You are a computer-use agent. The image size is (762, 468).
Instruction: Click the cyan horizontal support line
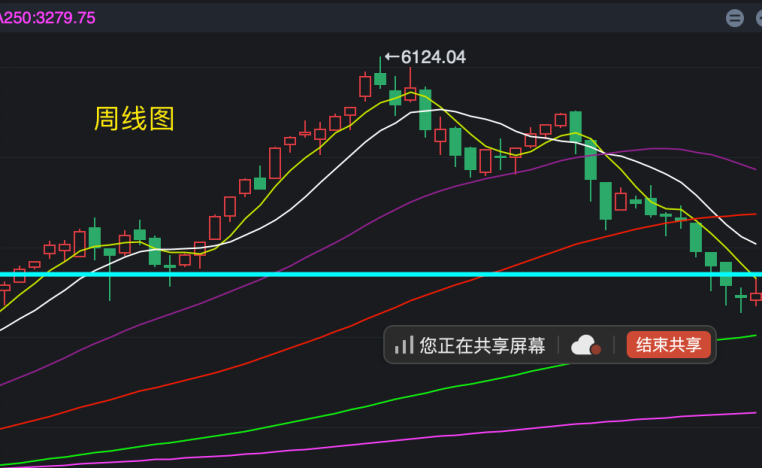(381, 275)
